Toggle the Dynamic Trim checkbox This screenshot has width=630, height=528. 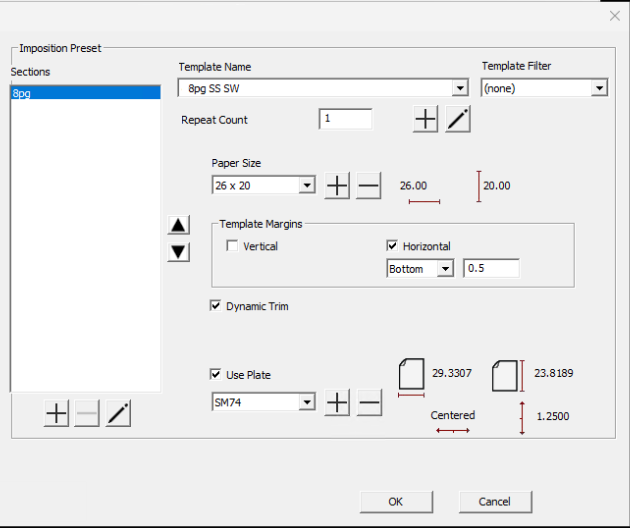215,306
